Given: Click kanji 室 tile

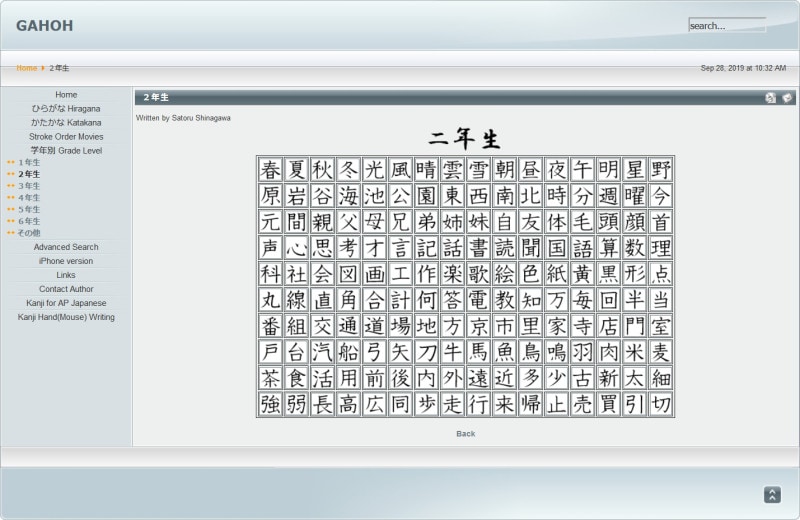Looking at the screenshot, I should click(661, 326).
